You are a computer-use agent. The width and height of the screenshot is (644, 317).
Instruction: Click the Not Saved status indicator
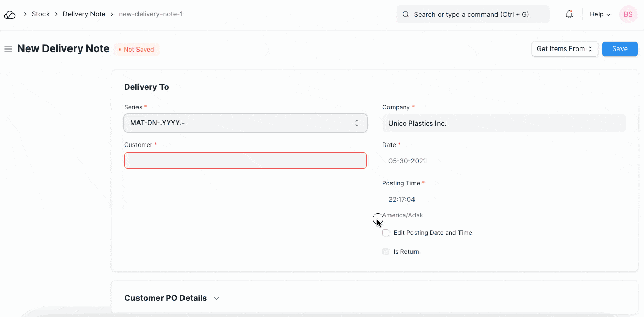(136, 50)
